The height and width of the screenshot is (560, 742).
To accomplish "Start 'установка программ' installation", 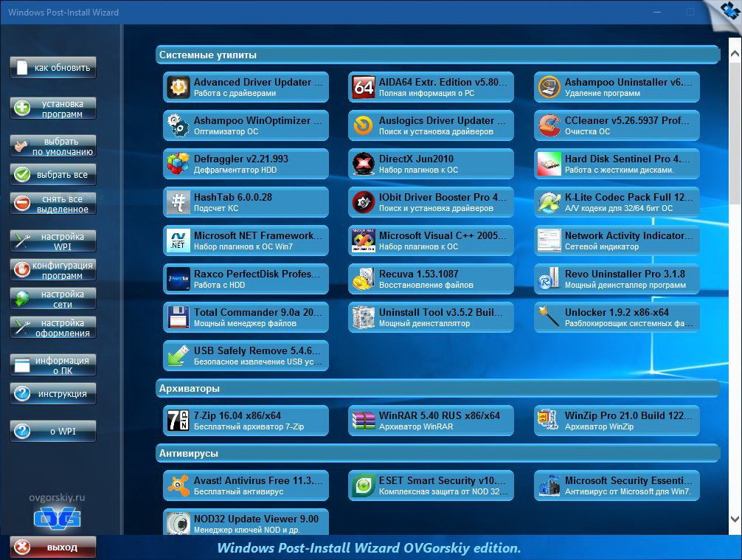I will coord(53,108).
